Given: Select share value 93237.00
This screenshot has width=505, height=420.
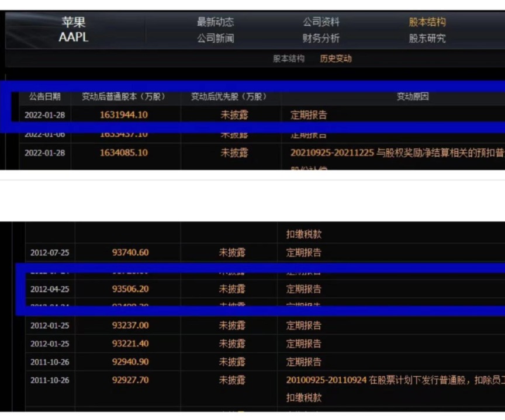Looking at the screenshot, I should pos(130,325).
